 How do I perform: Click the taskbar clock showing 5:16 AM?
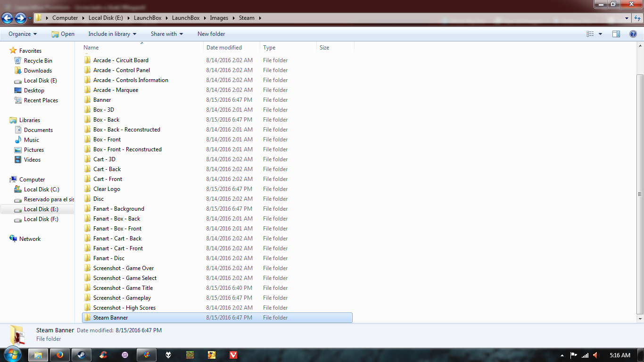click(x=619, y=355)
